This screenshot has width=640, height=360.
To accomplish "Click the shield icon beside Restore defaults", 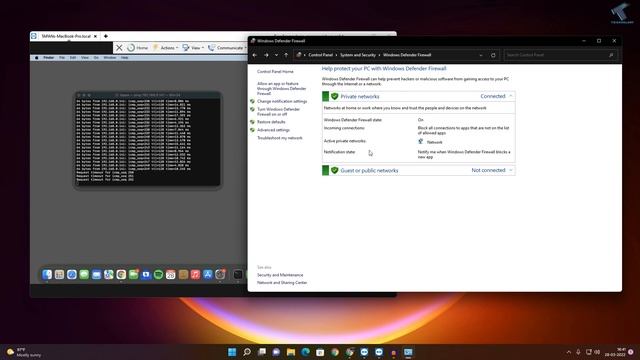I will click(x=252, y=122).
